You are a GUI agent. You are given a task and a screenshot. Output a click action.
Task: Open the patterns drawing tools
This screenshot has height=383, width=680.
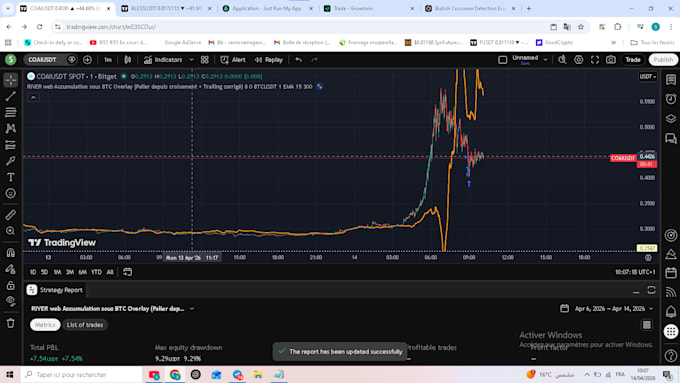(10, 128)
